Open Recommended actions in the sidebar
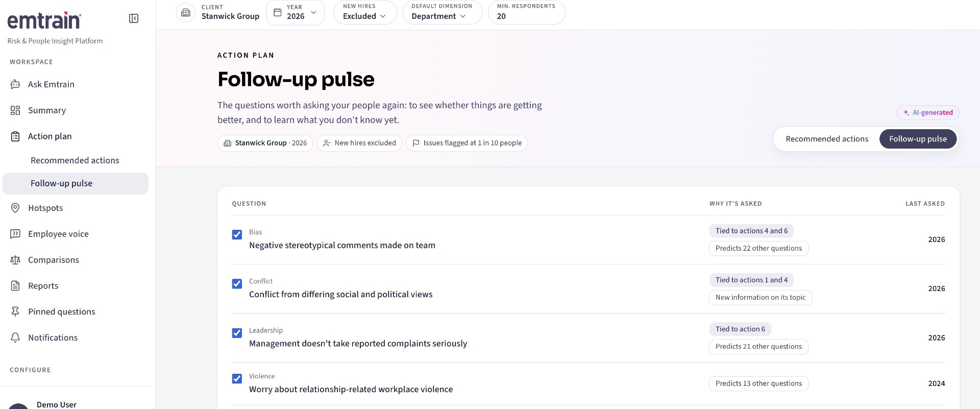980x409 pixels. pyautogui.click(x=75, y=160)
